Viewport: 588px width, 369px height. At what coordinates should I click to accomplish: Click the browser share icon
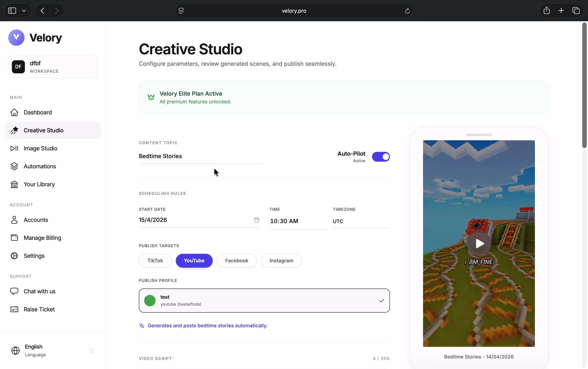coord(547,10)
